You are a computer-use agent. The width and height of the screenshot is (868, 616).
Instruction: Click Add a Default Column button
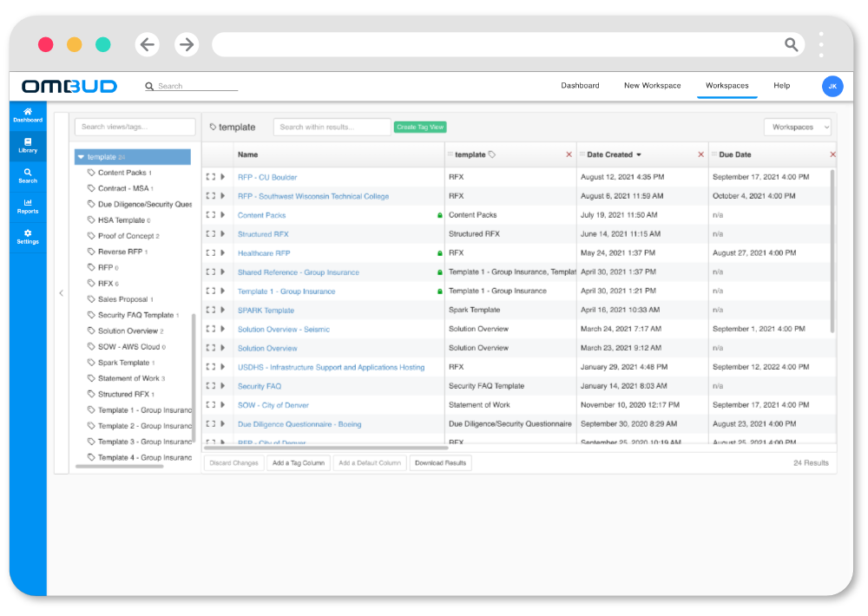(x=370, y=462)
